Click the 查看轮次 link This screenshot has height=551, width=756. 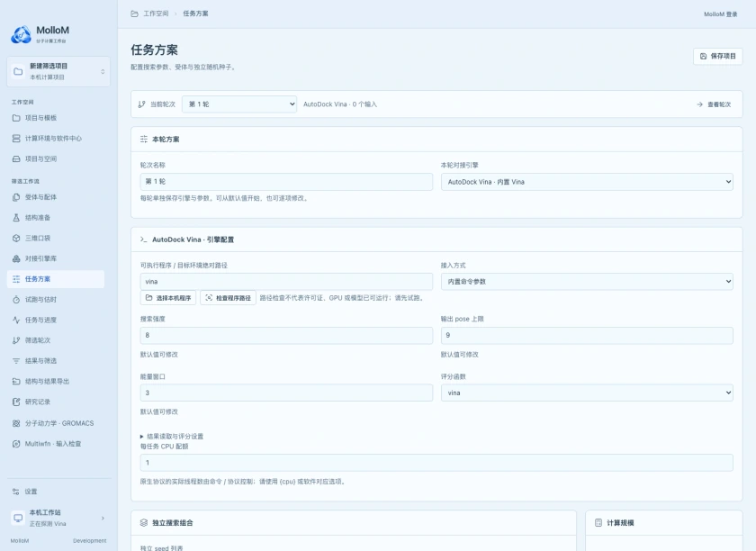714,104
